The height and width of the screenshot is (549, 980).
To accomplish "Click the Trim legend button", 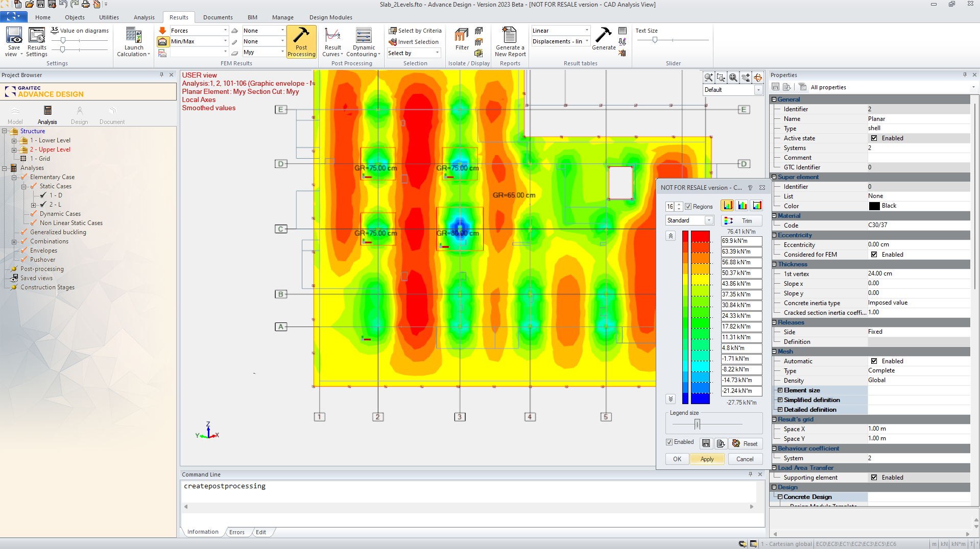I will pos(742,220).
